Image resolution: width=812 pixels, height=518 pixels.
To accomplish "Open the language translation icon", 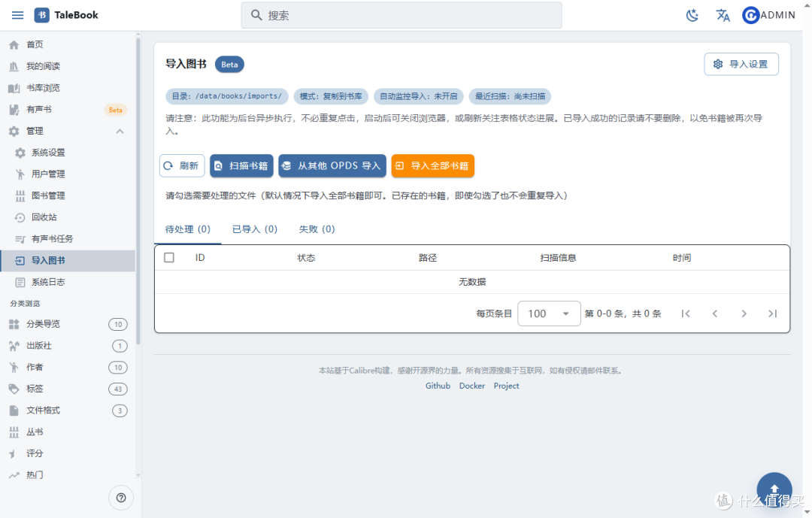I will (x=723, y=15).
